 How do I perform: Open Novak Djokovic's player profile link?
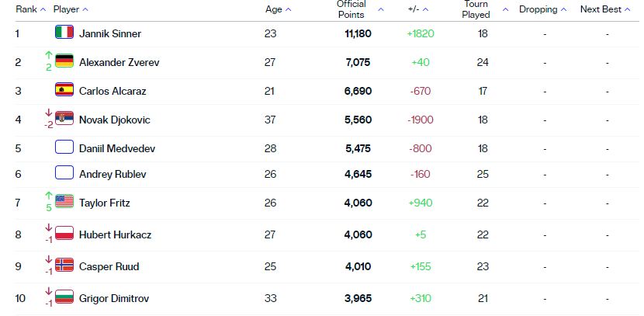coord(115,120)
